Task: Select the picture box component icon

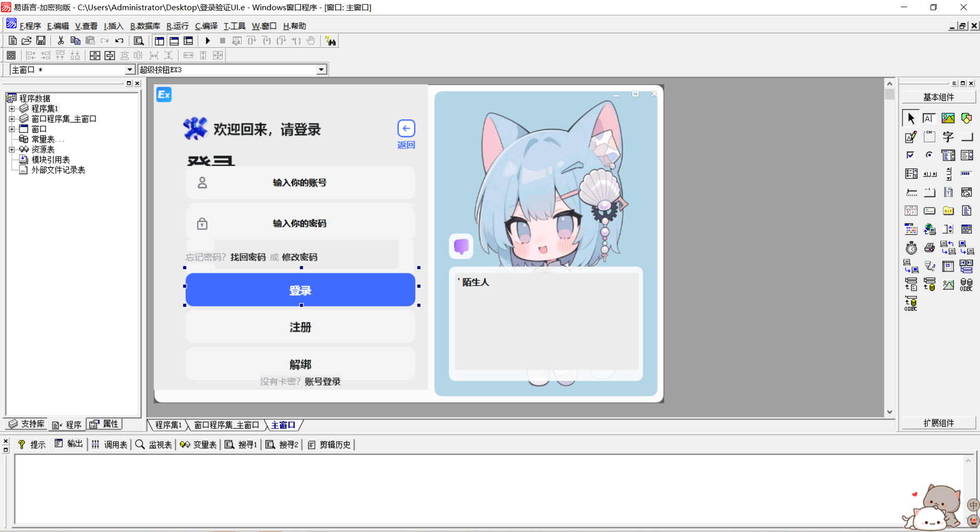Action: [947, 118]
